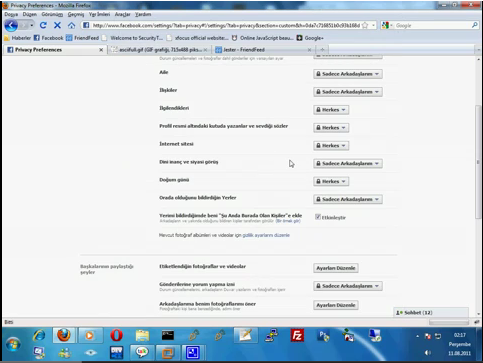Open the Dini inanç privacy dropdown

(x=348, y=163)
